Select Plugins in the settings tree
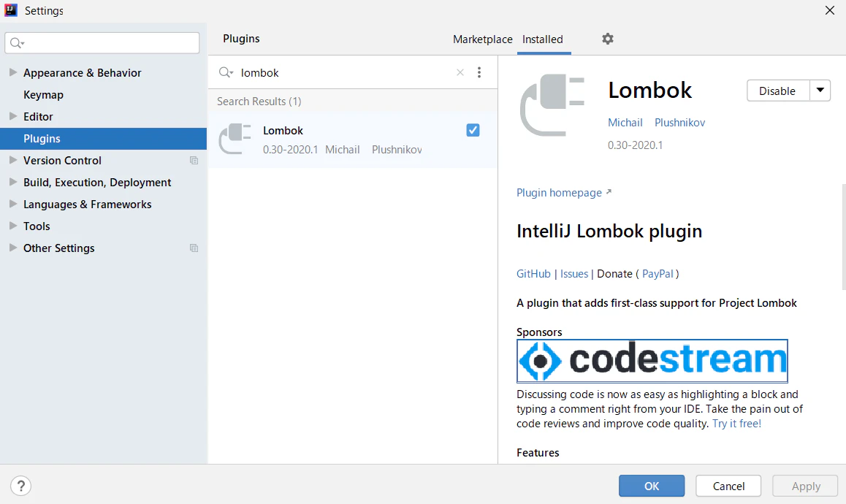 103,139
